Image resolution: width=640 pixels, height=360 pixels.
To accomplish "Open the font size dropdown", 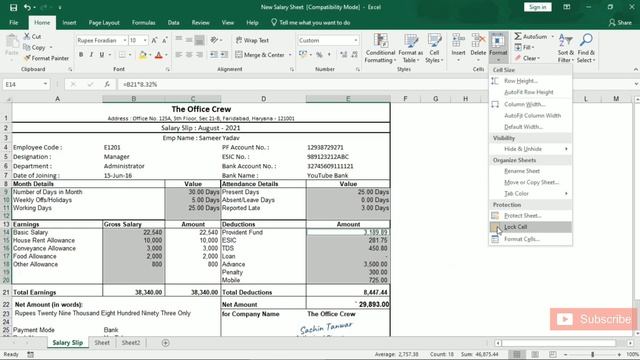I will pos(145,40).
